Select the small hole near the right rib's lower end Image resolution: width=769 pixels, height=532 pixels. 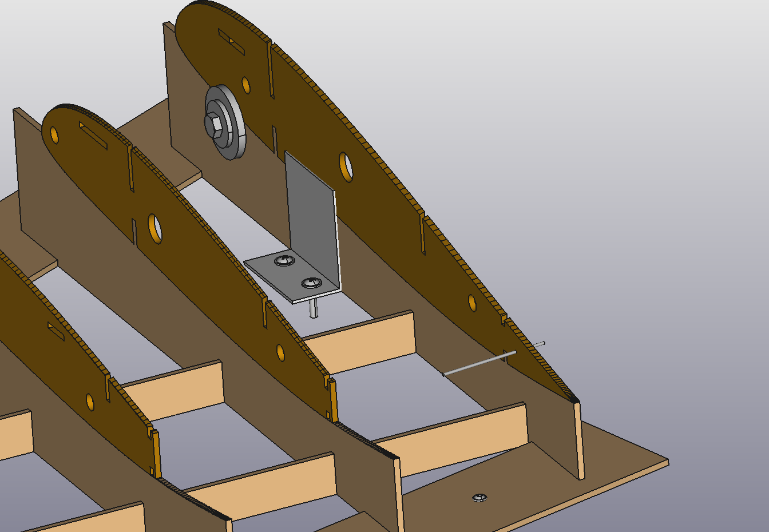[x=472, y=303]
